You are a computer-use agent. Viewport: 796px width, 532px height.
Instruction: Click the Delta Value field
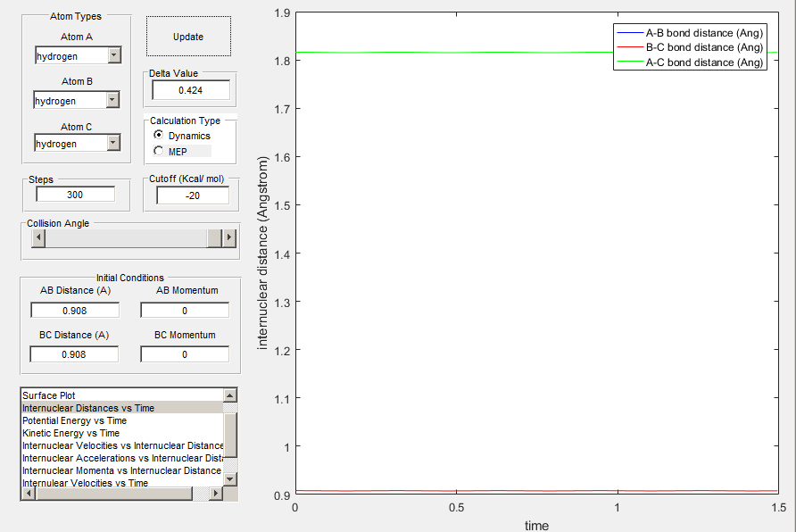(x=191, y=90)
